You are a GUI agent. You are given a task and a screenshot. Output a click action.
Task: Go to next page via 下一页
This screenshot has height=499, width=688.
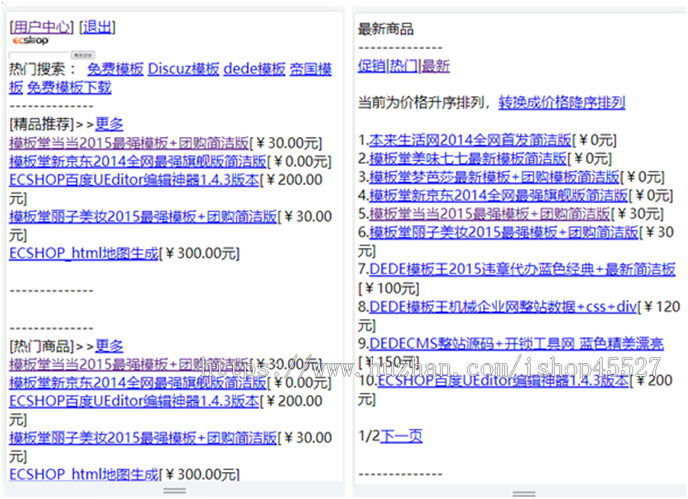click(x=401, y=436)
